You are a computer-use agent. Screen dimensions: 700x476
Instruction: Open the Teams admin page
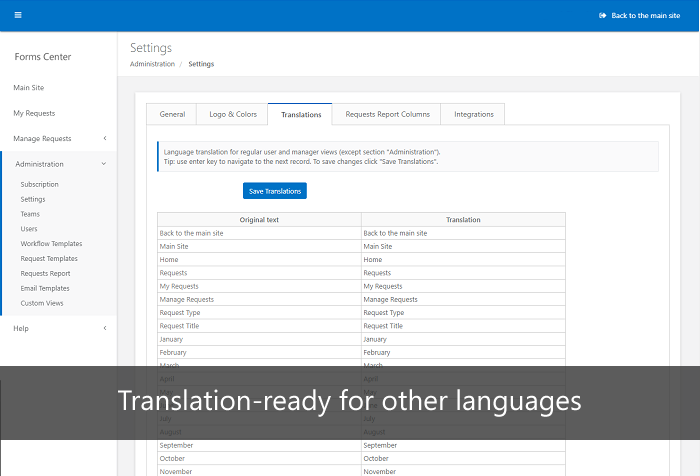(x=30, y=214)
